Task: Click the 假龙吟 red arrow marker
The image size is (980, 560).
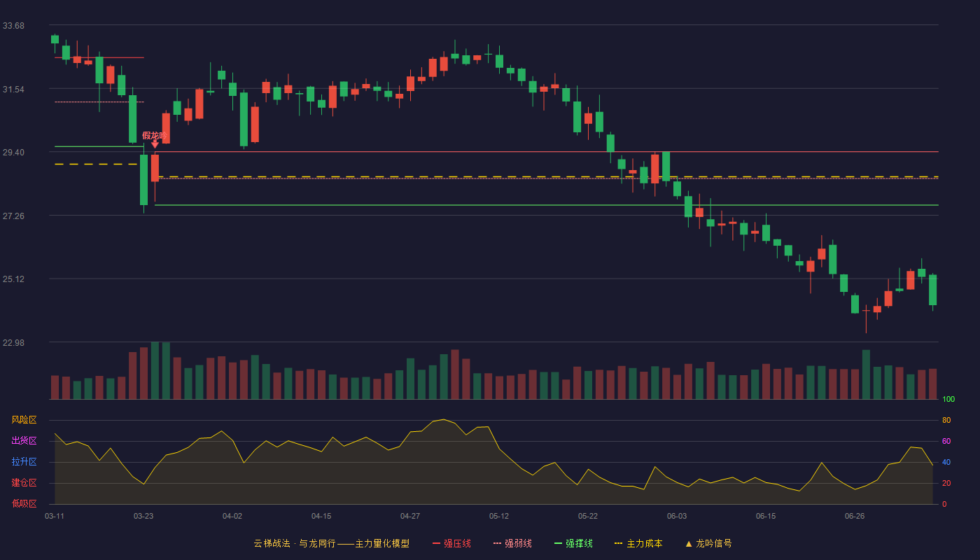Action: (155, 143)
